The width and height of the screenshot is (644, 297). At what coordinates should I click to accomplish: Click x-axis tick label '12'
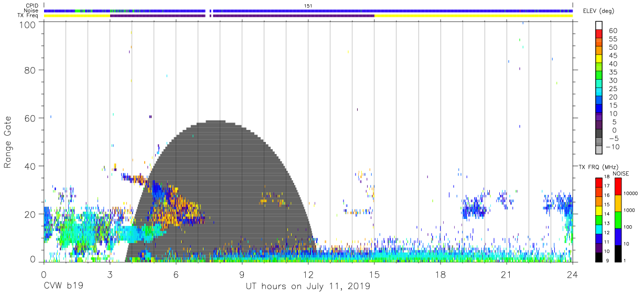[x=308, y=274]
